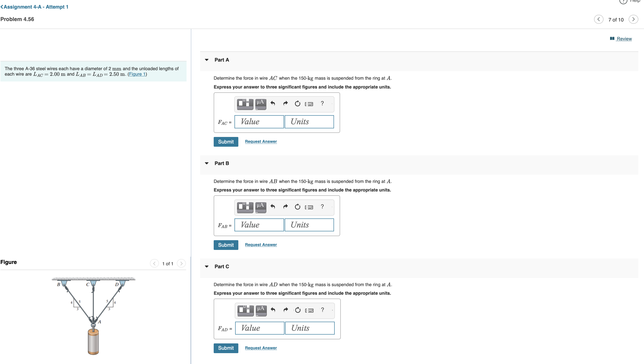Reset the Part B answer field
This screenshot has width=644, height=364.
297,207
